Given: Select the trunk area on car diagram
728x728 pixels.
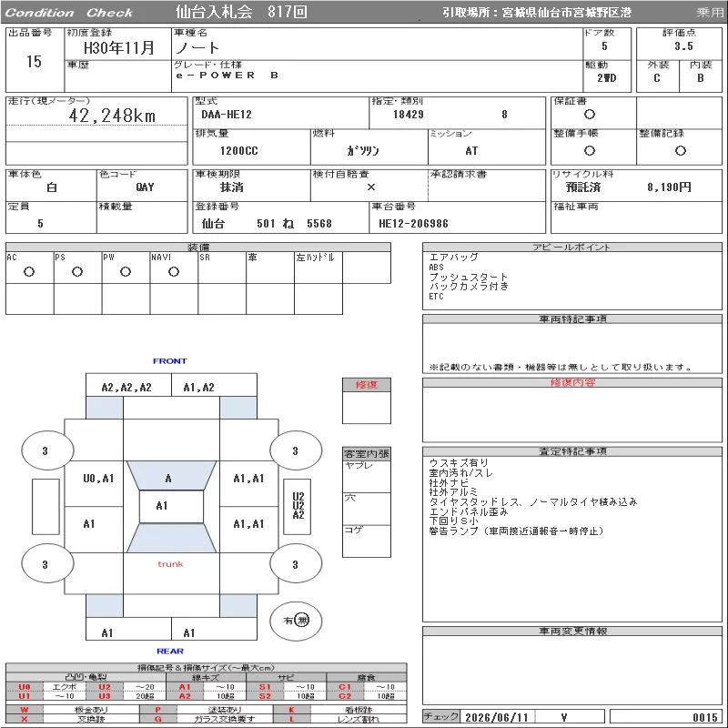Looking at the screenshot, I should (x=171, y=573).
